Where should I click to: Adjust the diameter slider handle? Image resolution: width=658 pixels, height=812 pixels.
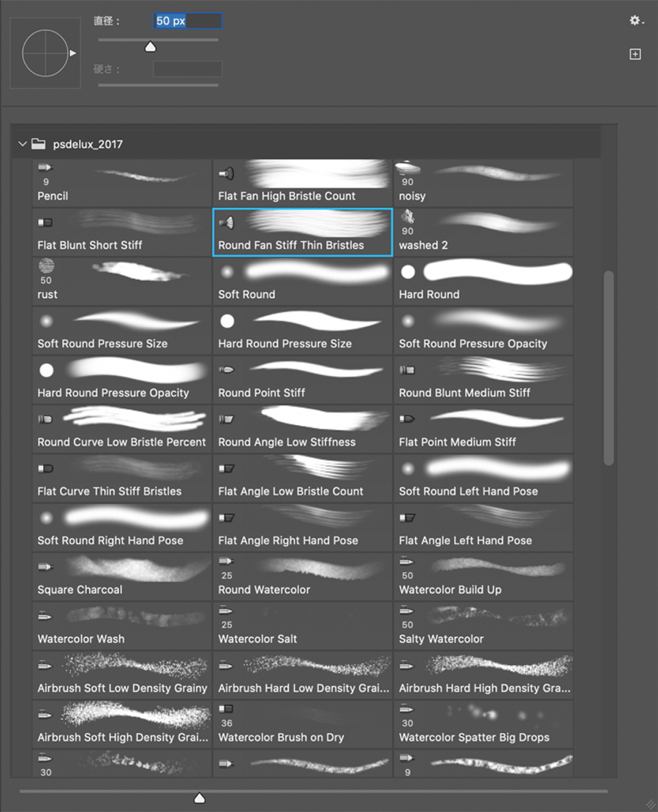150,47
